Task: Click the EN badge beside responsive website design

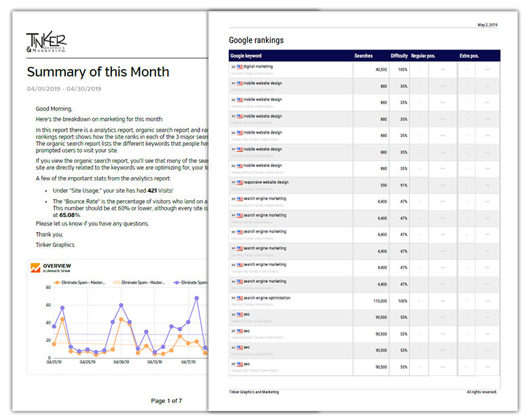Action: click(x=233, y=183)
